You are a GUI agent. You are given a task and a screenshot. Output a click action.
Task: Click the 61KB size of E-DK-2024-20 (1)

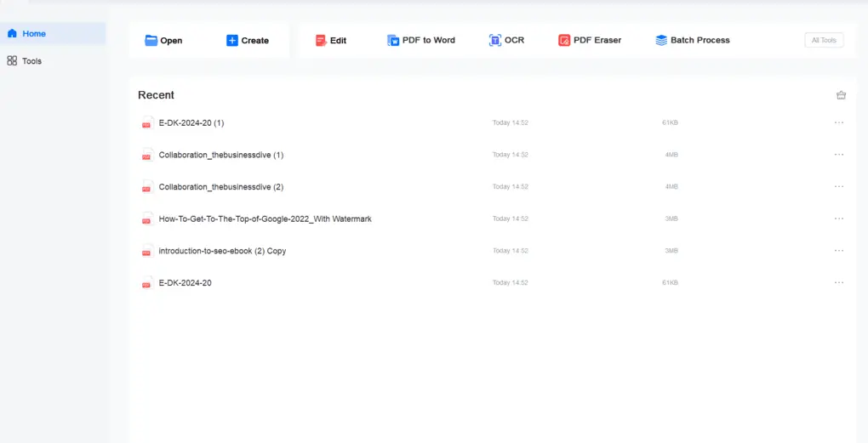[670, 122]
